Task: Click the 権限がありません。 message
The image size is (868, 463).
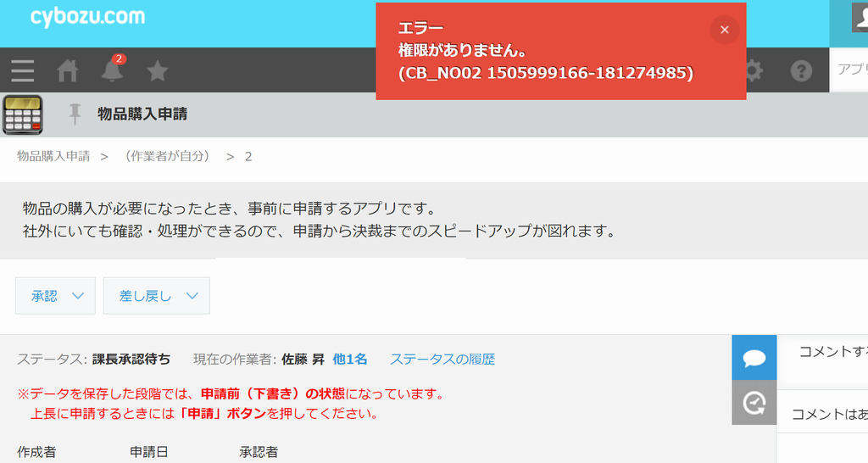Action: [x=462, y=50]
